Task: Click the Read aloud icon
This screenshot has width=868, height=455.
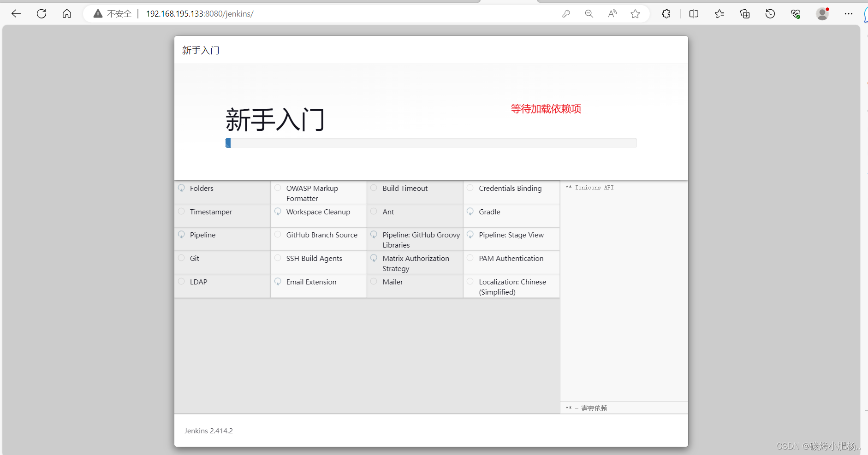Action: coord(612,14)
